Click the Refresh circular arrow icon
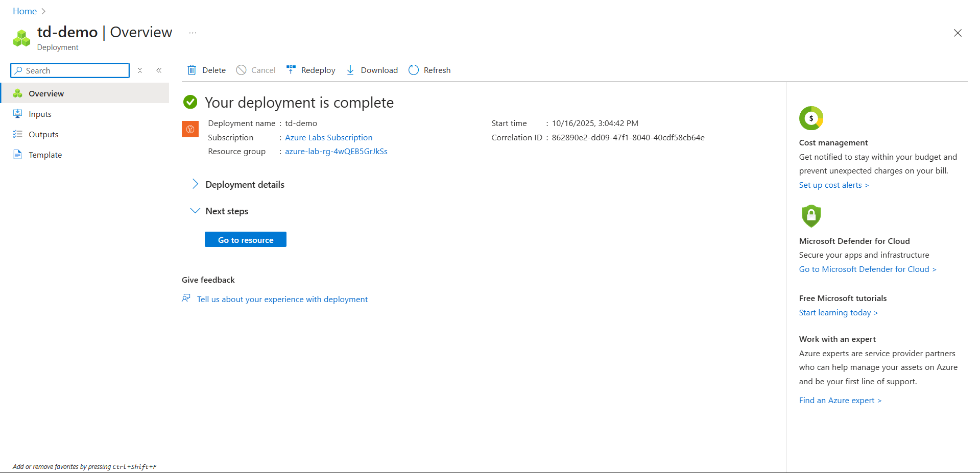The image size is (980, 473). pyautogui.click(x=414, y=70)
